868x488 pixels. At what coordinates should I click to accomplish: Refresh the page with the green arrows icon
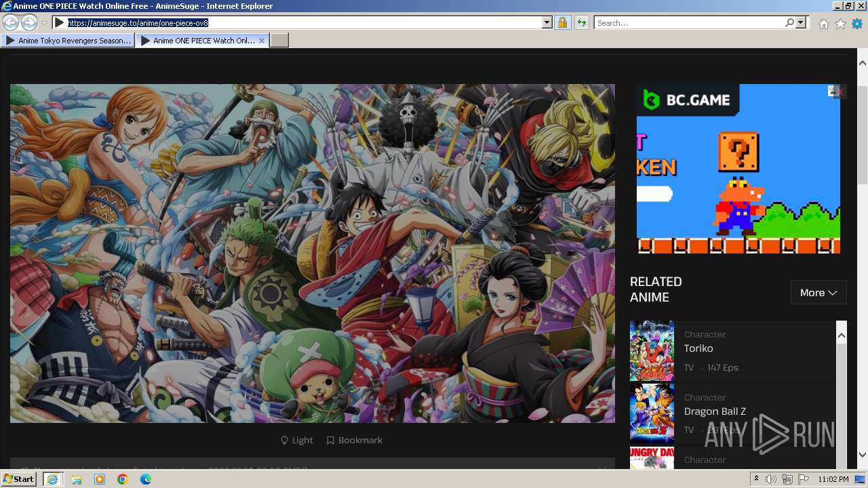point(581,23)
